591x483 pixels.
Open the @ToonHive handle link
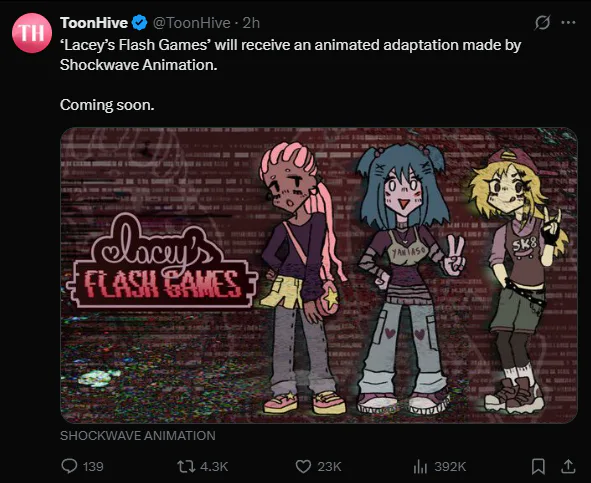tap(191, 23)
